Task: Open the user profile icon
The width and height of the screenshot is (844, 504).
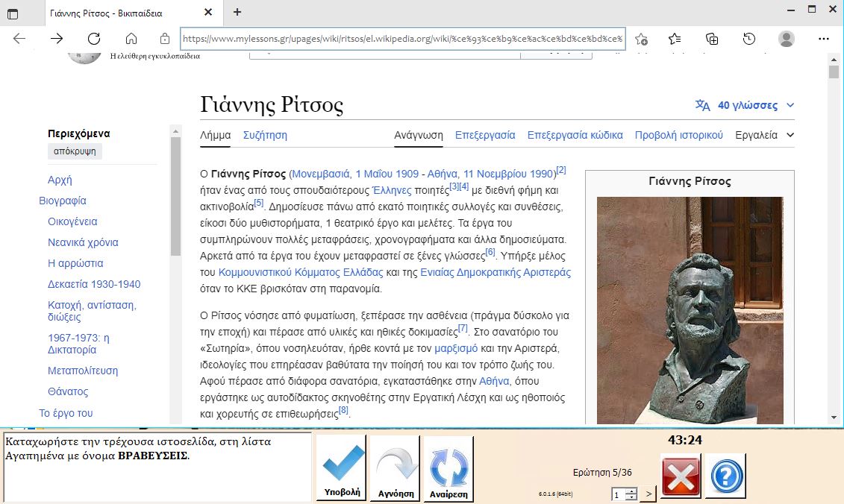Action: [x=786, y=39]
